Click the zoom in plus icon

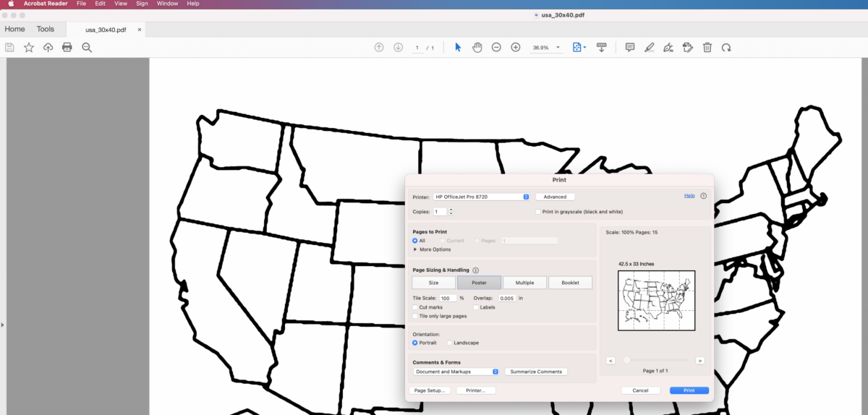tap(516, 47)
